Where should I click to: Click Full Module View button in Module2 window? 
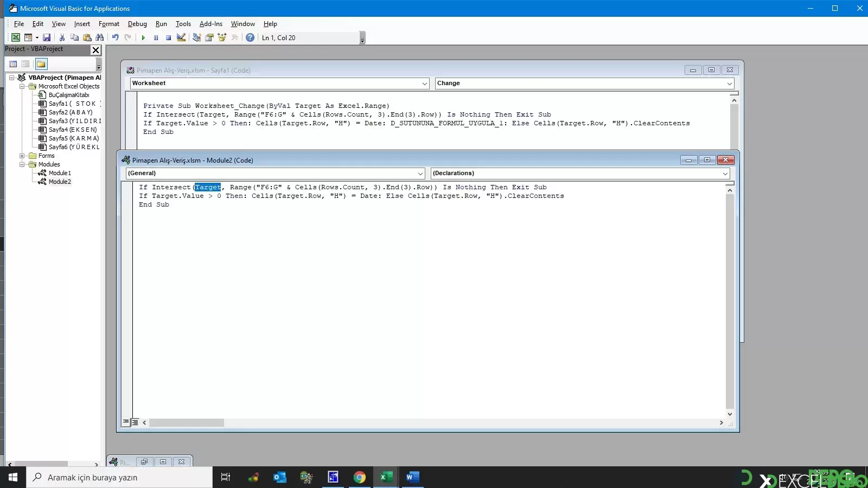(x=135, y=422)
